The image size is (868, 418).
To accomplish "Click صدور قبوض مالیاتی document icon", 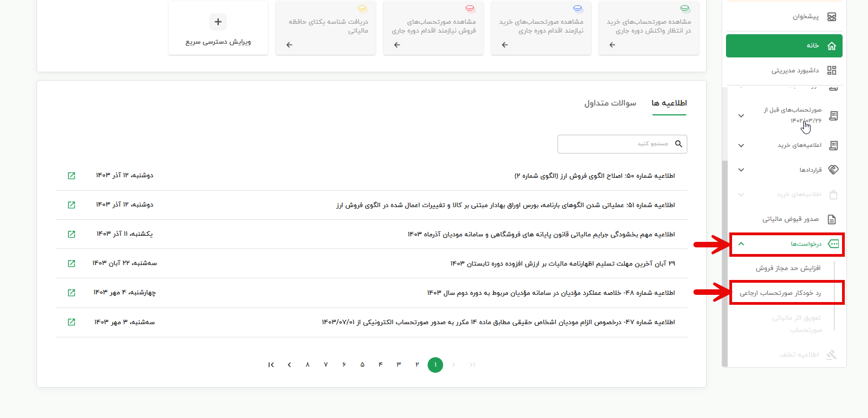I will (x=832, y=219).
